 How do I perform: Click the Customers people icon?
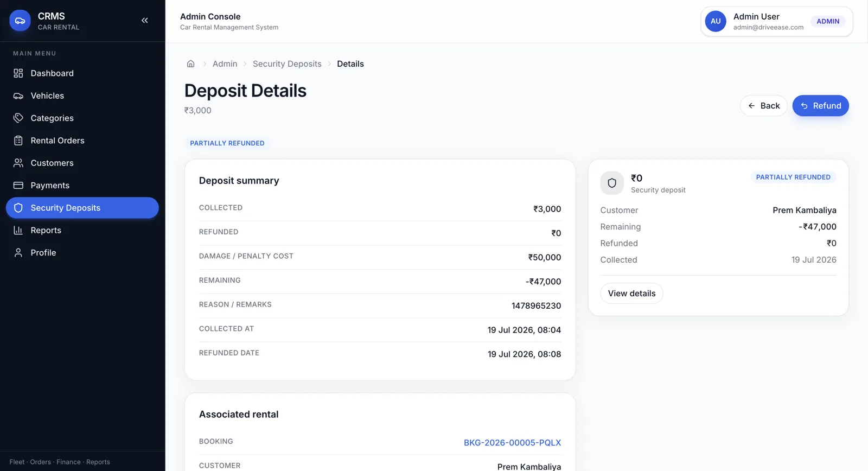18,163
